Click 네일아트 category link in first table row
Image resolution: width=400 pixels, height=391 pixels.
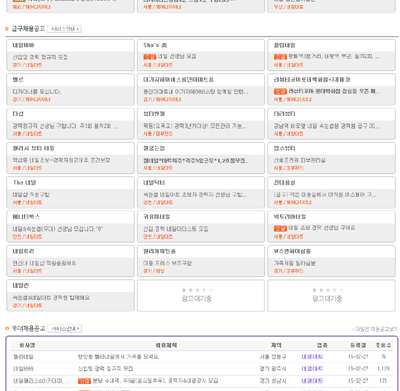click(x=312, y=357)
